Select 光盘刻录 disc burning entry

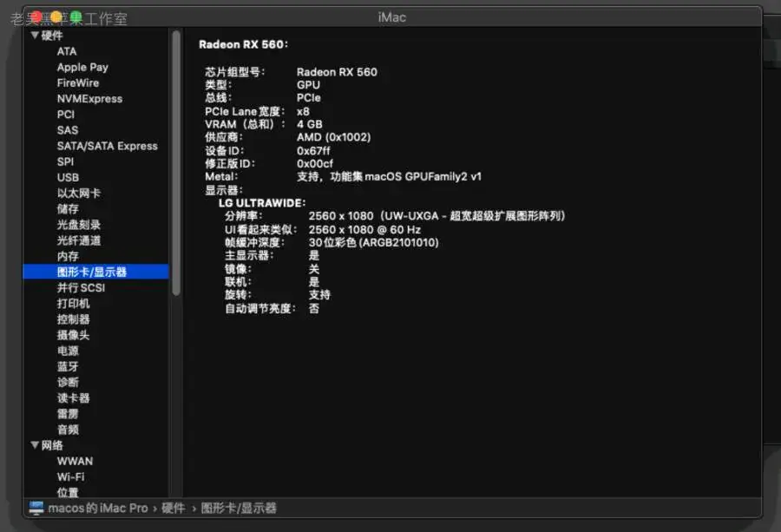(x=79, y=225)
